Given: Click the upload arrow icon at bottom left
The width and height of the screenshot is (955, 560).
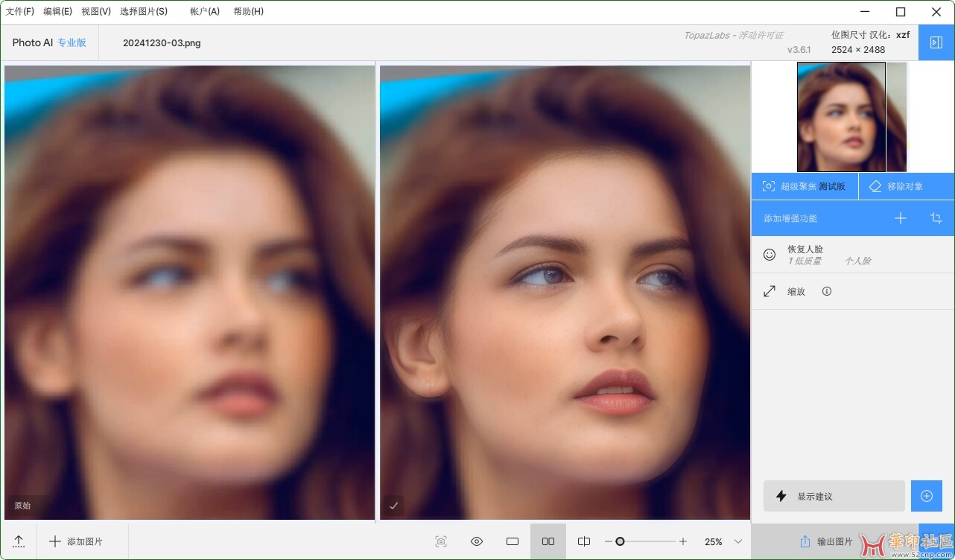Looking at the screenshot, I should coord(19,541).
